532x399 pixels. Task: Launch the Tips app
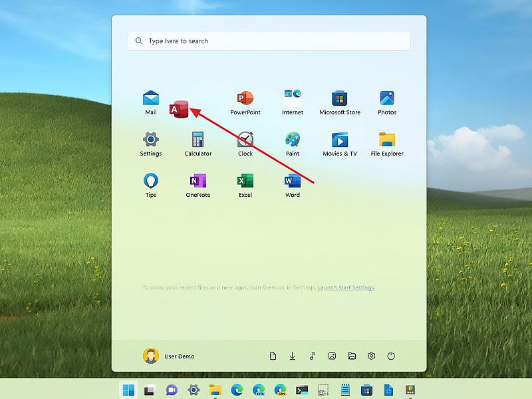point(151,186)
